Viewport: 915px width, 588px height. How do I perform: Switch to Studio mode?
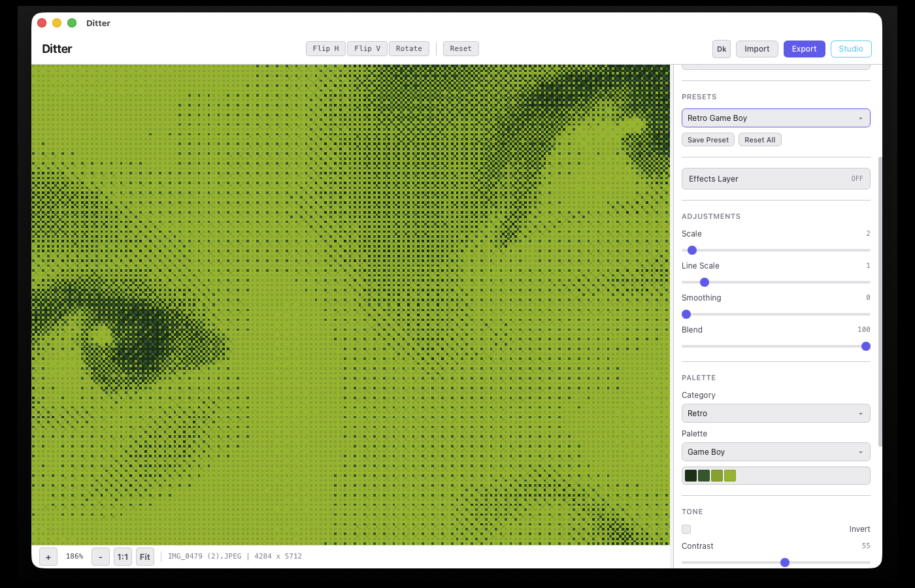coord(851,49)
